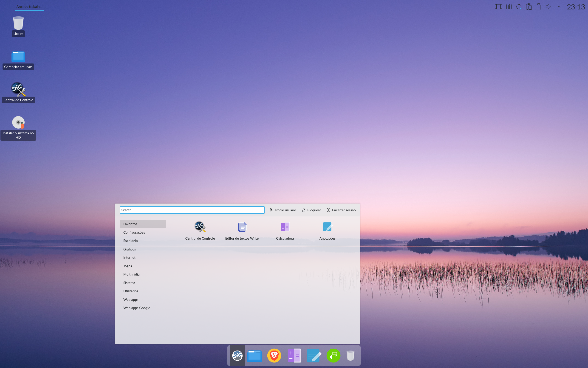The height and width of the screenshot is (368, 588).
Task: Open the SiG application menu launcher in dock
Action: (237, 356)
